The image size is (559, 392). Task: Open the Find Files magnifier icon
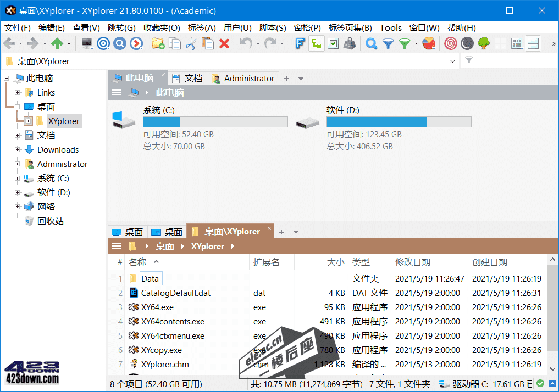click(x=372, y=44)
